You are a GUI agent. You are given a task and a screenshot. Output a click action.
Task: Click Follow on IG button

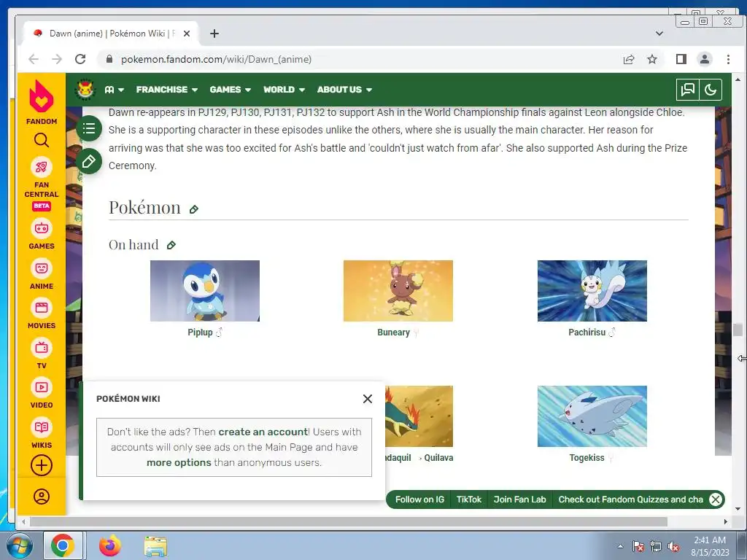tap(419, 499)
